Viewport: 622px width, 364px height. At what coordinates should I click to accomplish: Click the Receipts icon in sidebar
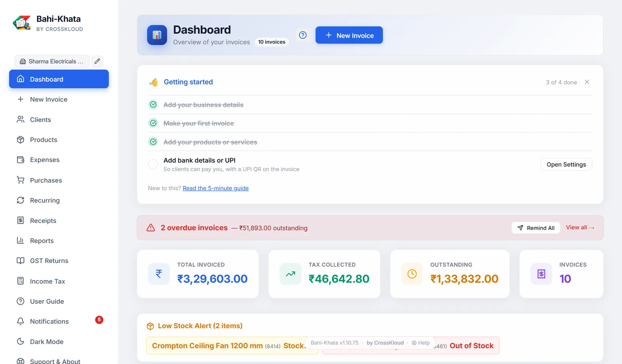pyautogui.click(x=21, y=220)
